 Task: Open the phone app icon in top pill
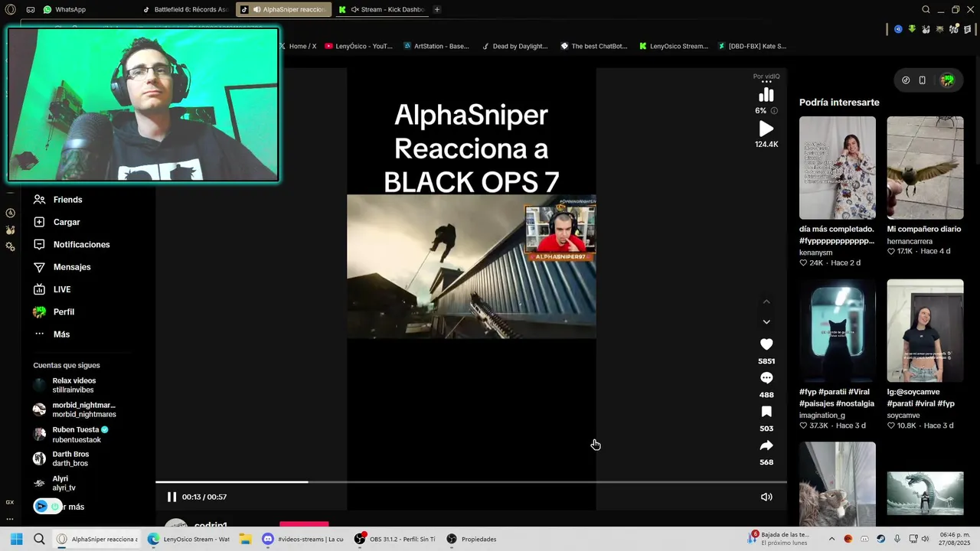923,80
